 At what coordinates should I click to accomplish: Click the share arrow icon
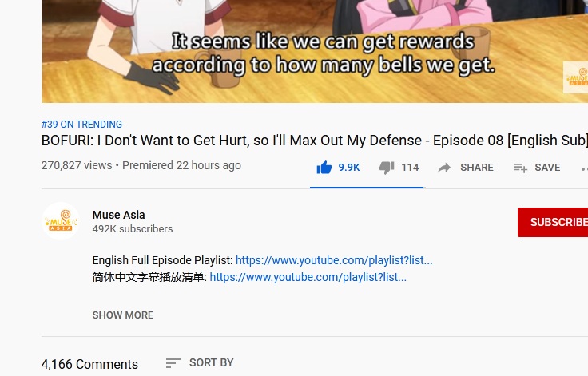(444, 168)
